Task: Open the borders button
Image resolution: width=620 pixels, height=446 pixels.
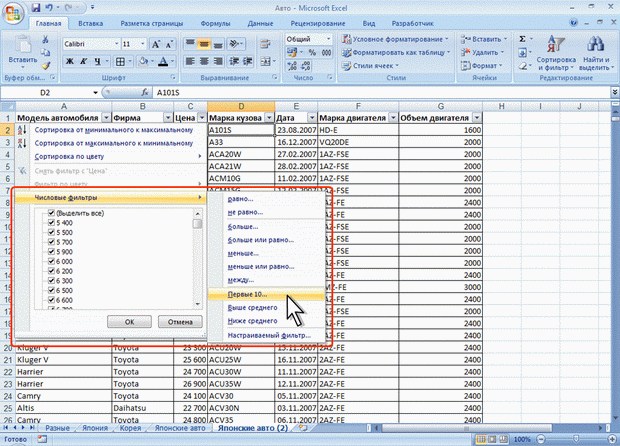Action: [120, 61]
